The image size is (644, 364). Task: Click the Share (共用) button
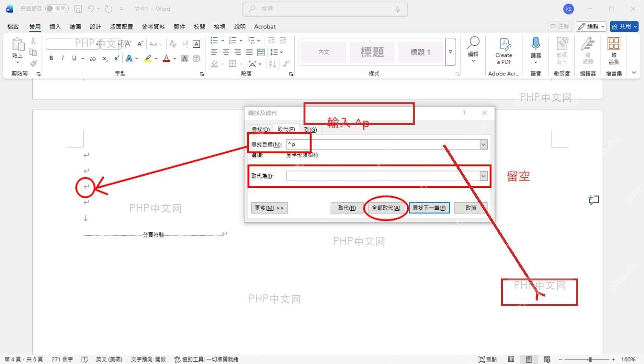point(624,27)
